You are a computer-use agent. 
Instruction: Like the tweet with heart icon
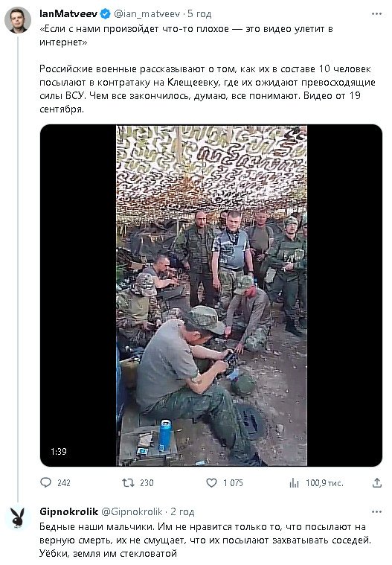click(x=212, y=482)
